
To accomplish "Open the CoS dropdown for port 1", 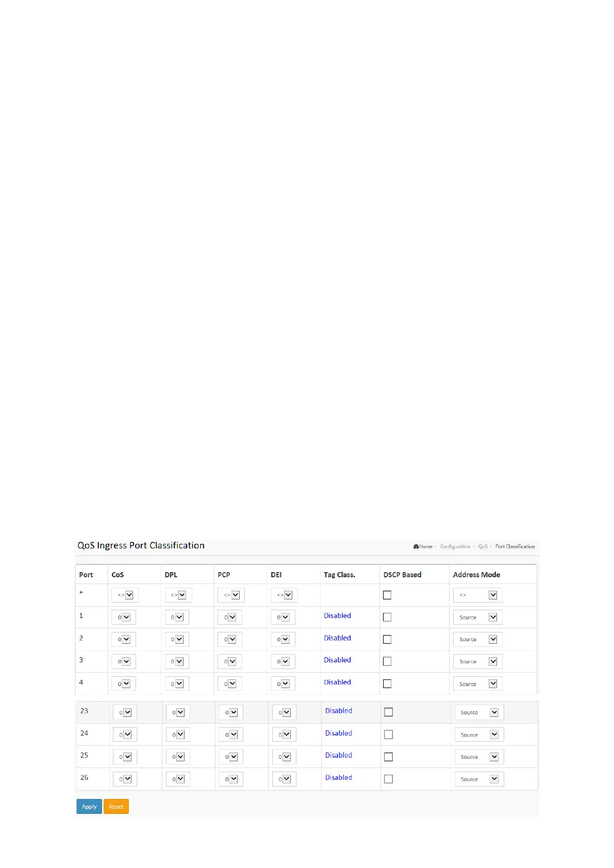I will tap(124, 617).
